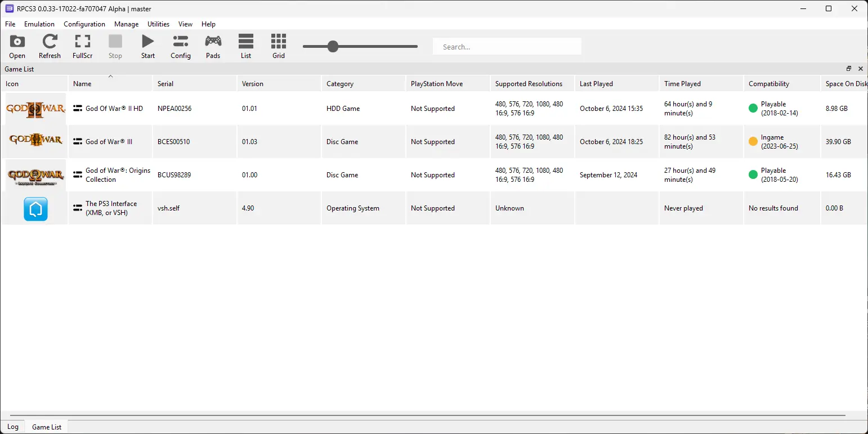Click green Playable dot for God Of War II HD
Viewport: 868px width, 434px height.
pyautogui.click(x=753, y=109)
